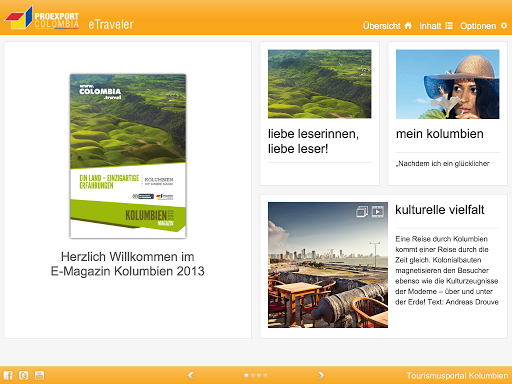Open the Optionen settings menu

pyautogui.click(x=484, y=26)
